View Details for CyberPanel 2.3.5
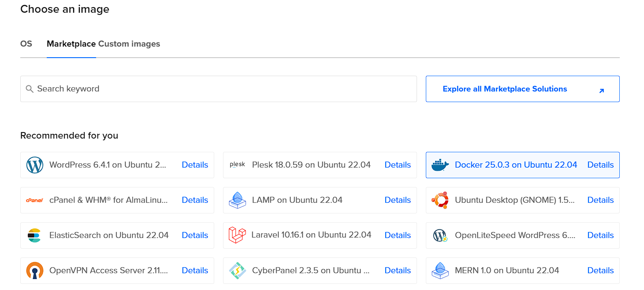Viewport: 644px width, 290px height. click(398, 271)
